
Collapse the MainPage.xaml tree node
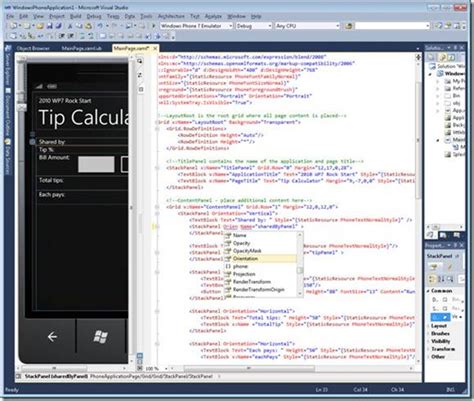click(x=438, y=140)
